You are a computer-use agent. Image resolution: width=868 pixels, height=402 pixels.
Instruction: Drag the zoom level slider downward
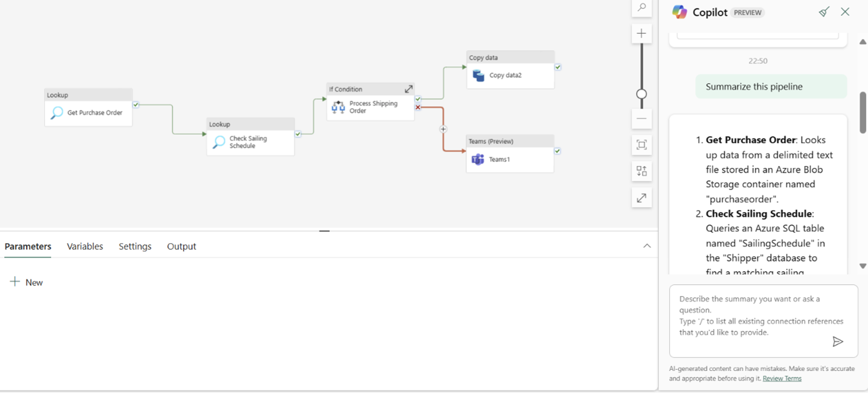pos(641,93)
